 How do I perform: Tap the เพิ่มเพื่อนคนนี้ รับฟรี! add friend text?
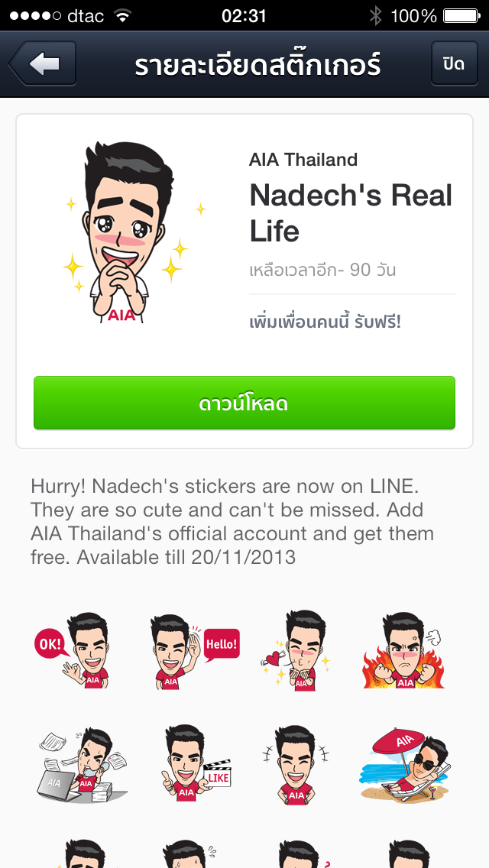click(x=325, y=322)
